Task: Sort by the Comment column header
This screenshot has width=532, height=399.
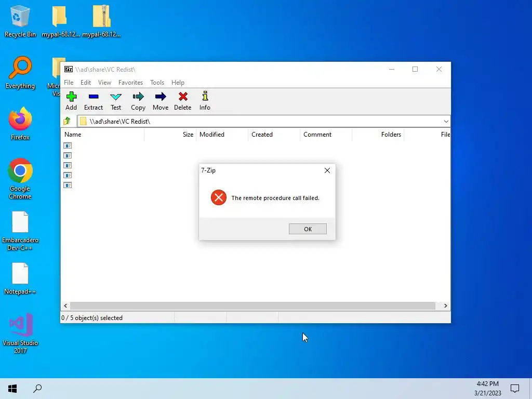Action: 326,135
